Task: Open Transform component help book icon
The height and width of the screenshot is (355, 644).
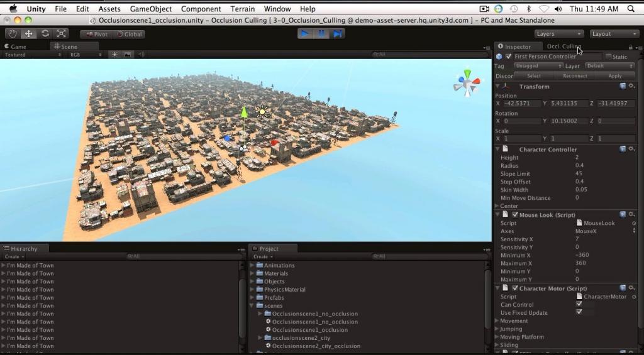Action: click(623, 86)
